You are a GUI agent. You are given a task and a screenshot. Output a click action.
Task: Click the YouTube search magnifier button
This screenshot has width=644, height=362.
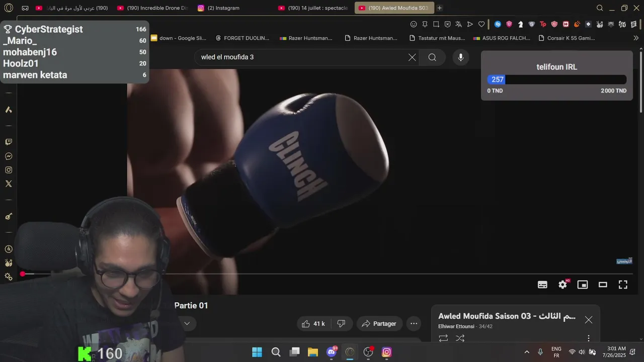(x=432, y=57)
